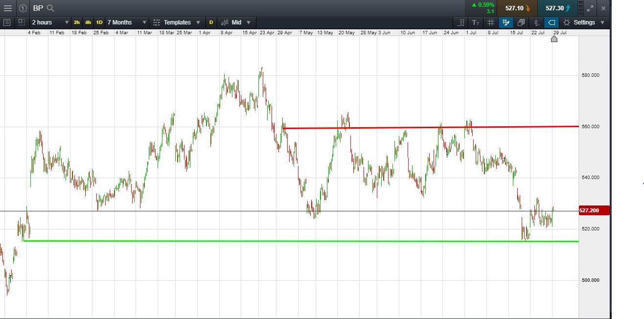Open the list panel icon at far left toolbar
Image resolution: width=644 pixels, height=319 pixels.
[x=7, y=23]
